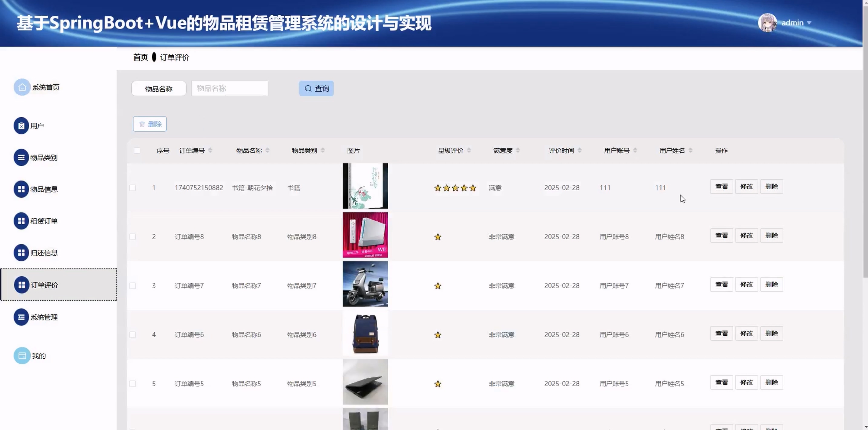Open the admin user dropdown arrow
This screenshot has height=430, width=868.
pos(809,23)
